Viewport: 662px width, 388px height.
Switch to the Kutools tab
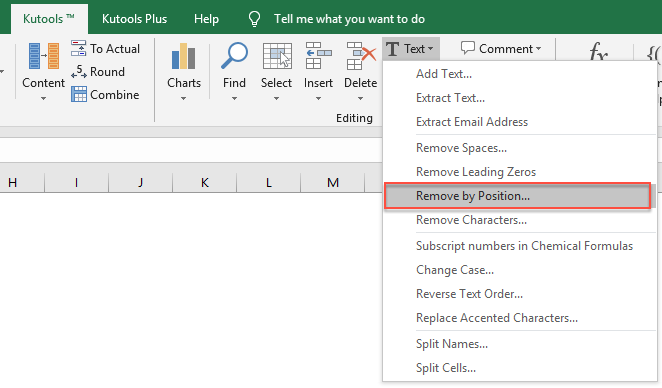pos(49,19)
